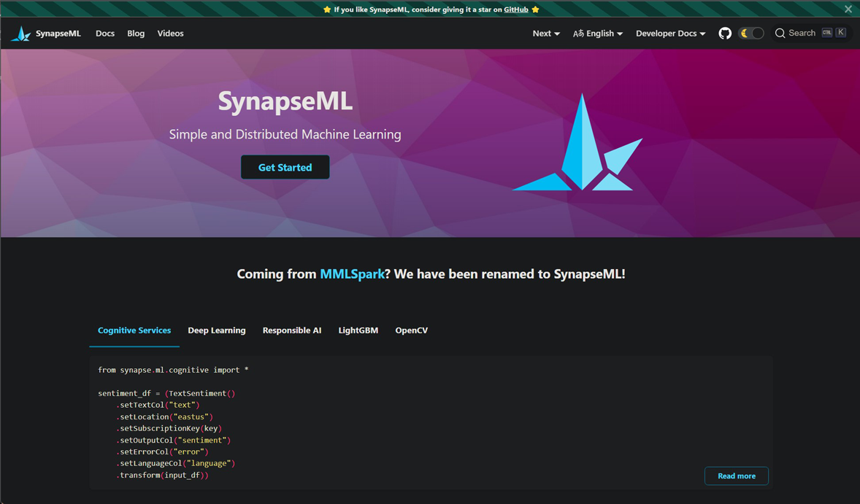The image size is (860, 504).
Task: Switch to the LightGBM tab
Action: click(358, 330)
